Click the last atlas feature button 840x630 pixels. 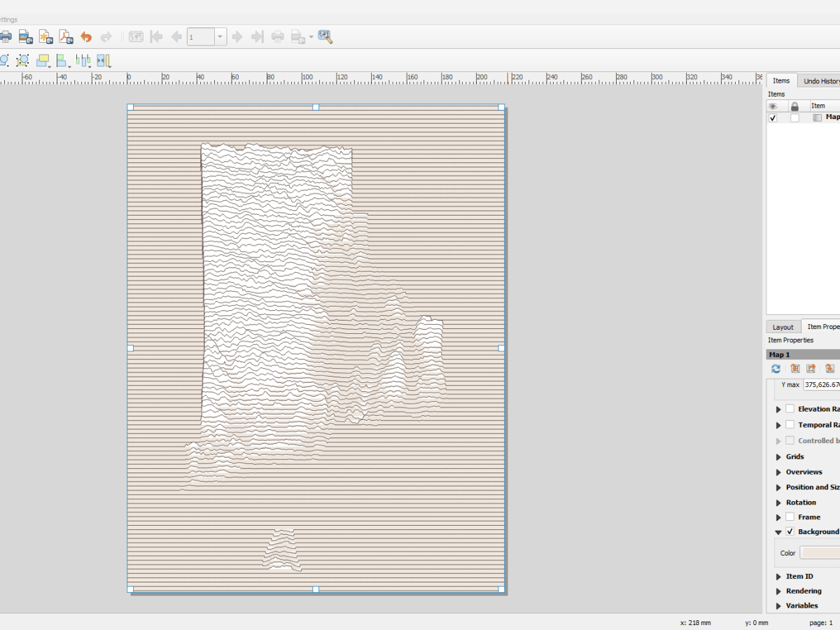[258, 36]
